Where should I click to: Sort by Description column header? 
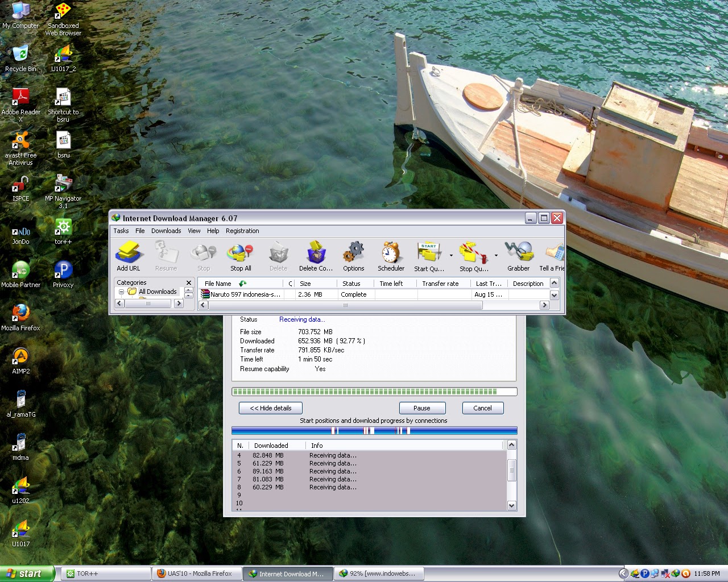click(528, 283)
